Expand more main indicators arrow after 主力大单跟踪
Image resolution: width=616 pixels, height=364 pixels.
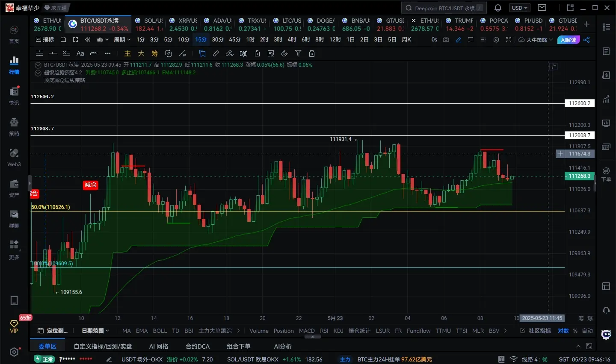click(x=238, y=331)
